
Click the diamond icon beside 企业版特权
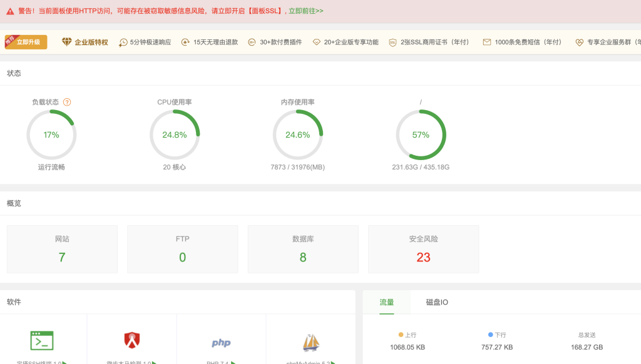click(x=66, y=42)
